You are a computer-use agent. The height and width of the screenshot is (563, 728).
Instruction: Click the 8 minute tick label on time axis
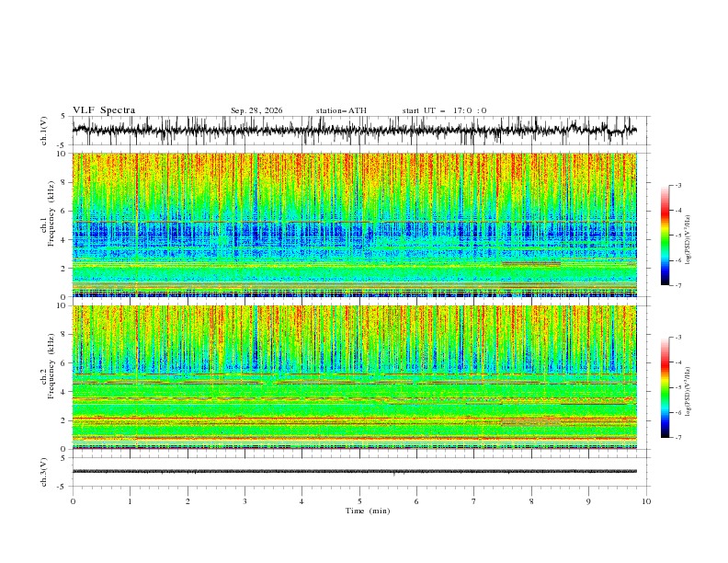531,501
